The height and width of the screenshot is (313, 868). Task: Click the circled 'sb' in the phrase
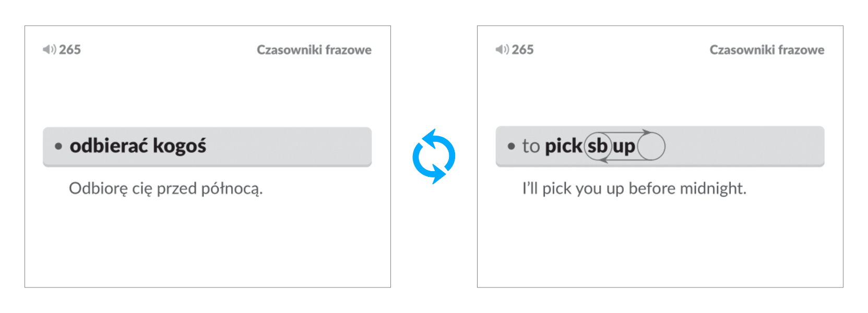[598, 146]
